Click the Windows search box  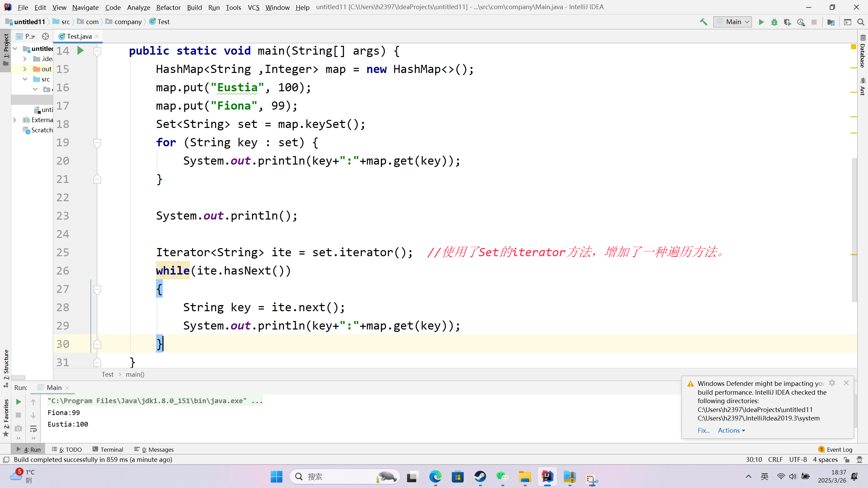(x=345, y=477)
